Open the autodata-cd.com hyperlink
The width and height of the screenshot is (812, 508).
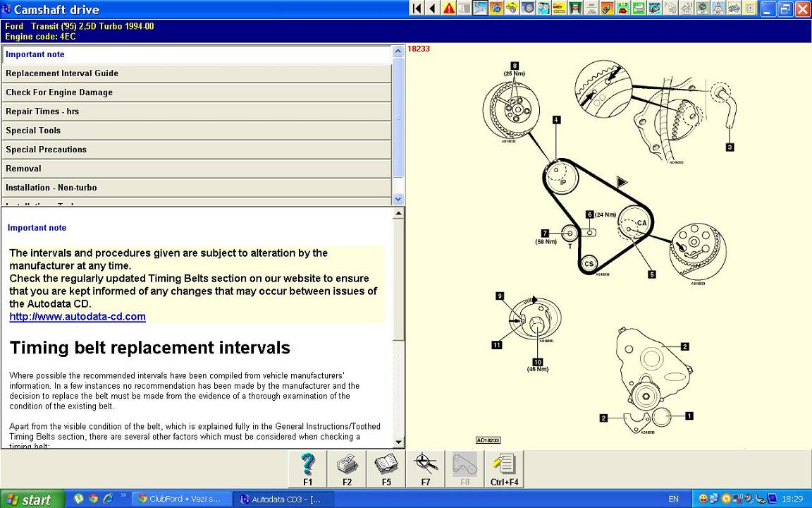tap(78, 317)
